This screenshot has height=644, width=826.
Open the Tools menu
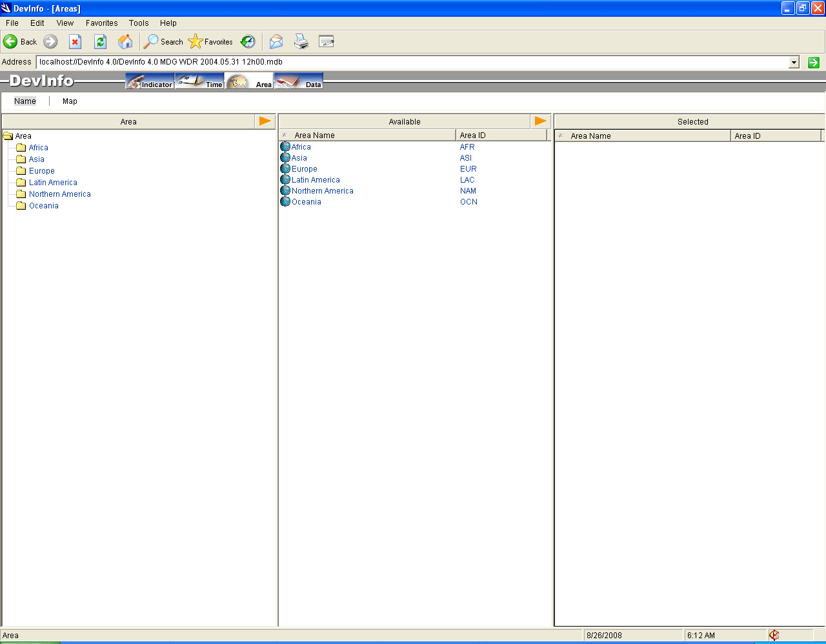[x=139, y=23]
